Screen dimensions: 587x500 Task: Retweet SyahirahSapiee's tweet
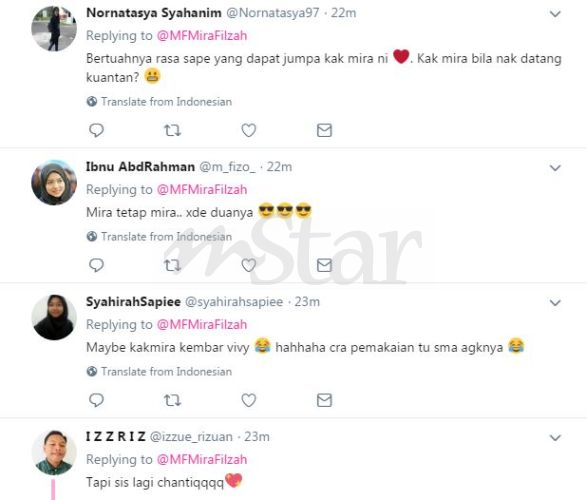[x=173, y=400]
